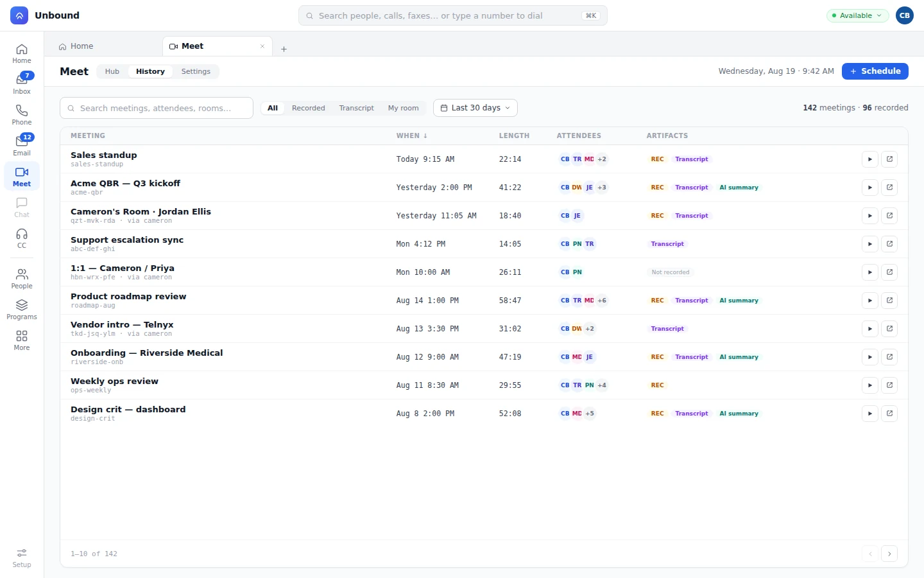Switch to Meet Settings tab

(x=196, y=71)
